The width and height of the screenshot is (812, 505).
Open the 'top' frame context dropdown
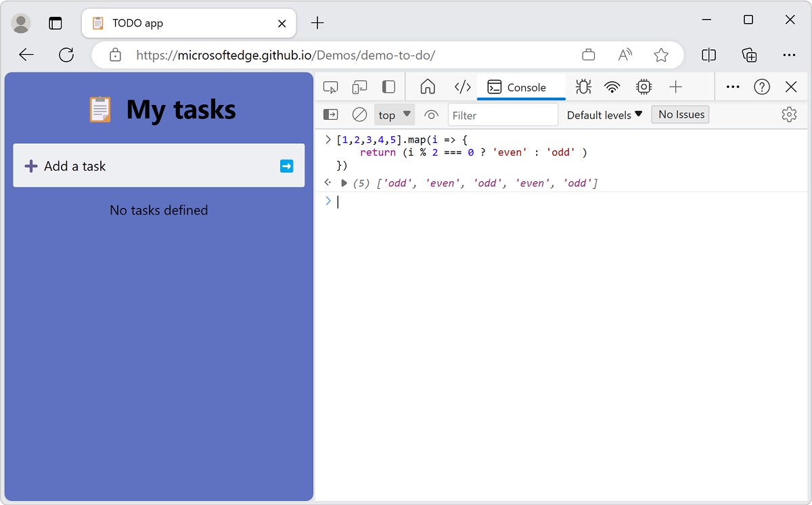pos(394,114)
